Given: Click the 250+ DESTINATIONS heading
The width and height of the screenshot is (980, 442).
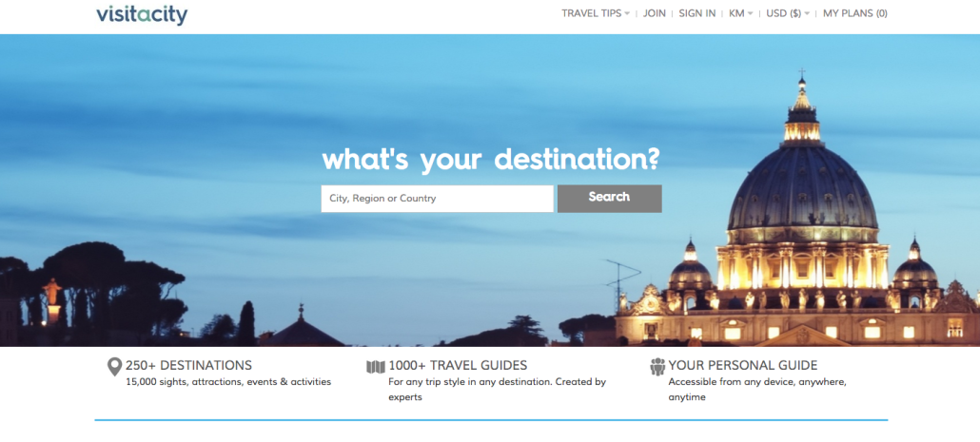Looking at the screenshot, I should (x=188, y=365).
